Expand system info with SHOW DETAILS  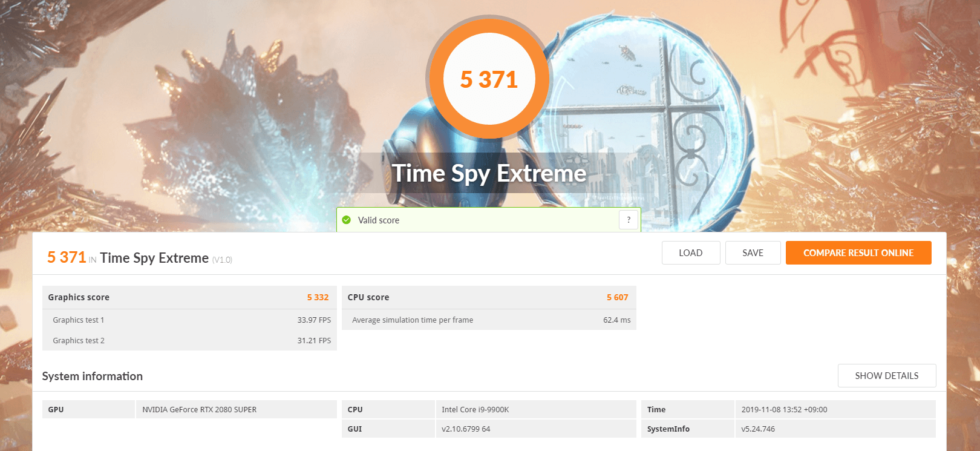click(887, 376)
